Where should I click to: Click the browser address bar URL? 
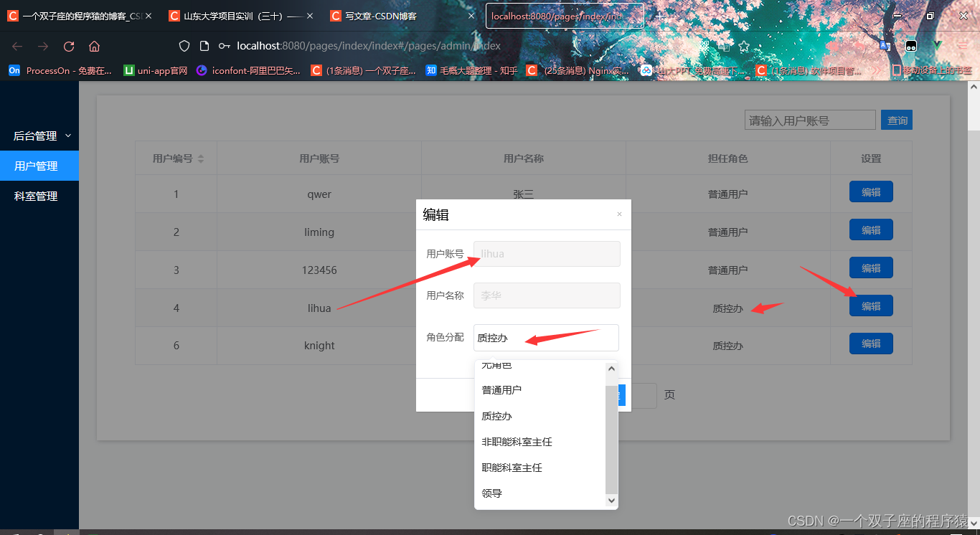[x=369, y=46]
